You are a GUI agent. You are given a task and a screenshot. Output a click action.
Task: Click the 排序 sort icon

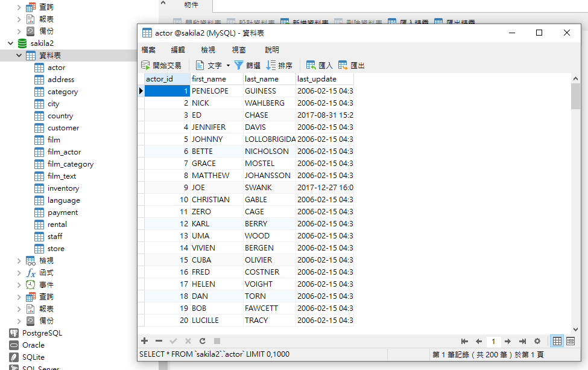[271, 65]
